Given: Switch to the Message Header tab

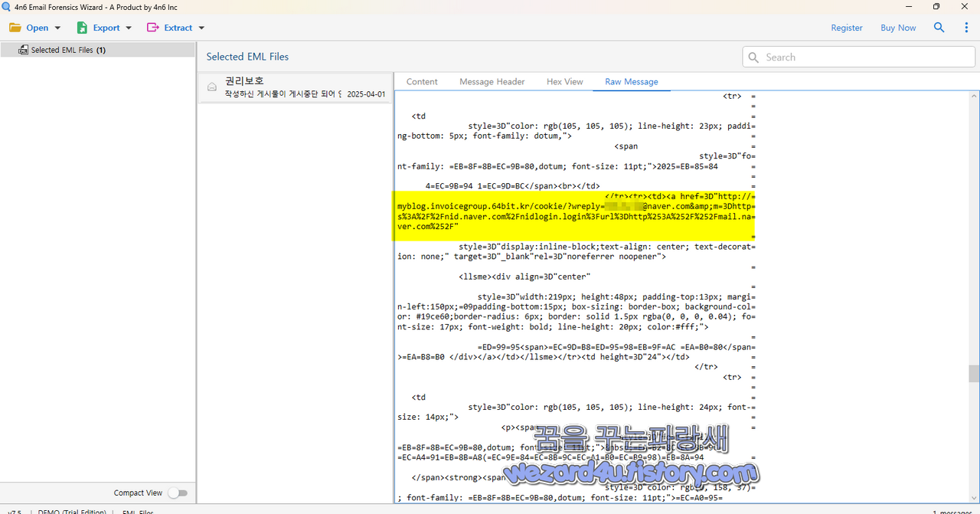Looking at the screenshot, I should click(x=492, y=82).
